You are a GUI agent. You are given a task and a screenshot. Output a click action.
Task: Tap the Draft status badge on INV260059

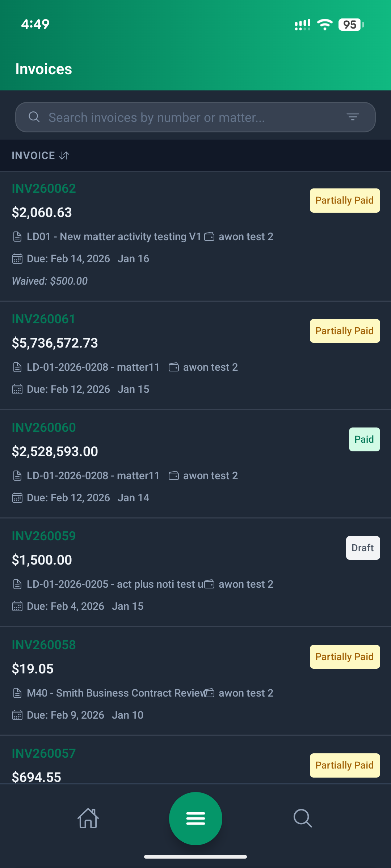coord(363,548)
